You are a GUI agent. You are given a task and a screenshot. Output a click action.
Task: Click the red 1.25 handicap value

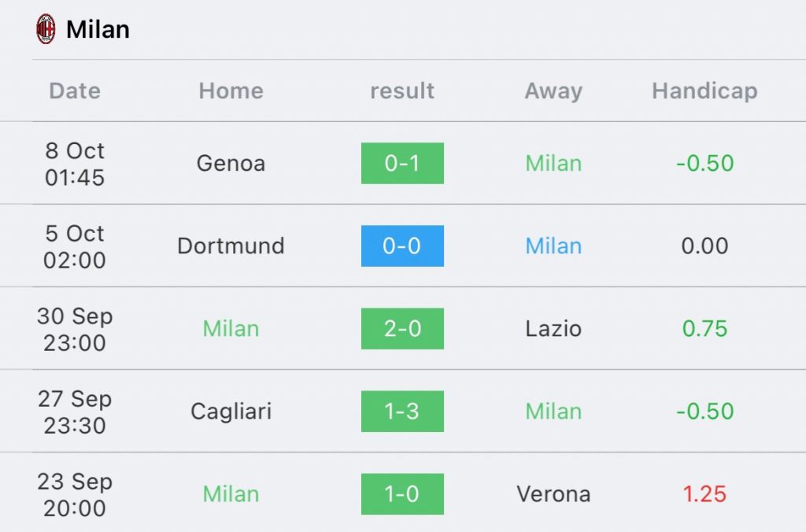click(704, 494)
